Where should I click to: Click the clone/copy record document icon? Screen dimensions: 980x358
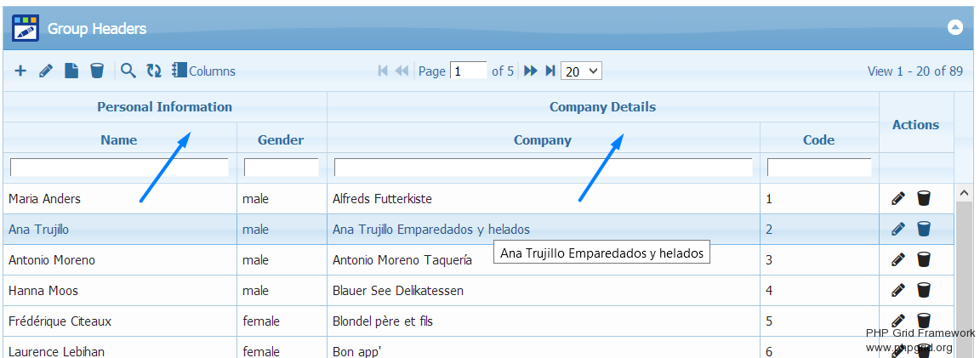(x=71, y=71)
